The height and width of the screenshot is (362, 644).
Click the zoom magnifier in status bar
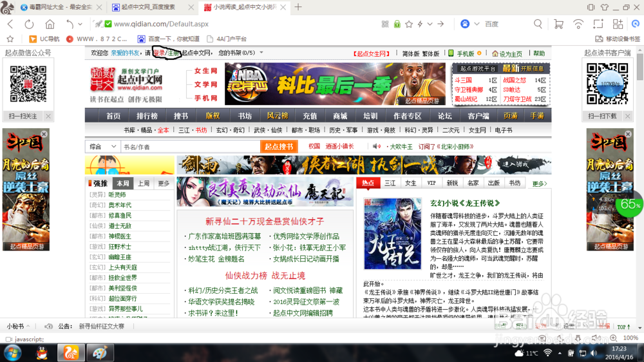coord(613,338)
